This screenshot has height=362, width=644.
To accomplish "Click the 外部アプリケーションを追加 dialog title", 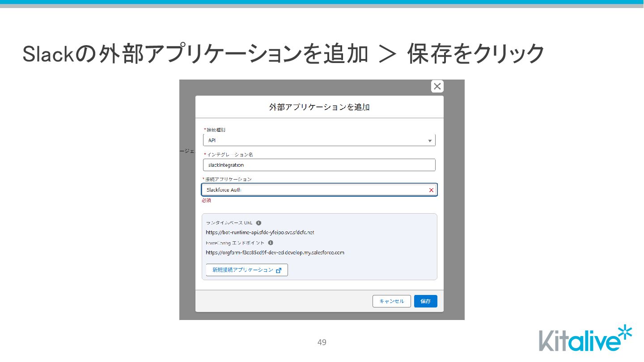I will (319, 107).
